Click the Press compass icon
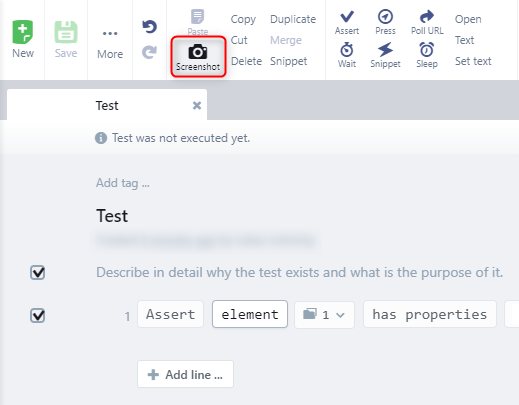The height and width of the screenshot is (405, 519). coord(385,16)
